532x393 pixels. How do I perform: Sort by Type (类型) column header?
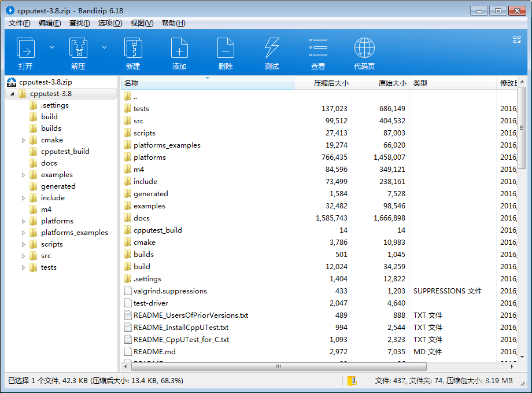[x=453, y=83]
